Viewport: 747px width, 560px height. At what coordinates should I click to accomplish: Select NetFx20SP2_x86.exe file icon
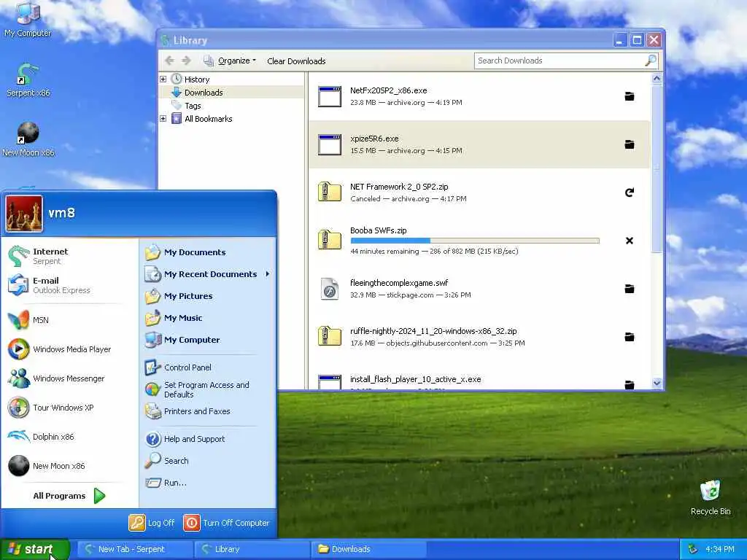click(330, 97)
